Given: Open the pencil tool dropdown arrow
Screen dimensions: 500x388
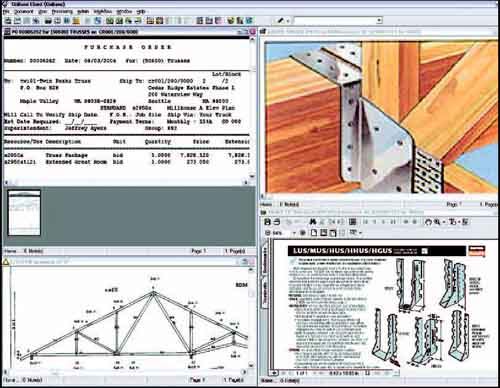Looking at the screenshot, I should point(288,21).
